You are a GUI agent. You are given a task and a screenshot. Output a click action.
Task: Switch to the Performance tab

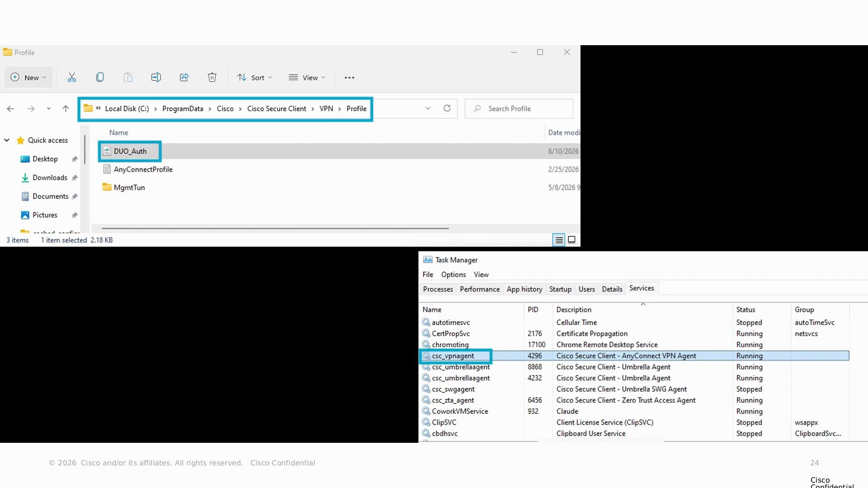pos(480,289)
